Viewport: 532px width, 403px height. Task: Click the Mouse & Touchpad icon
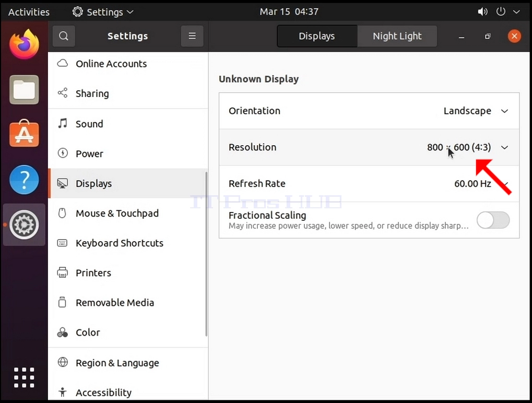(62, 213)
